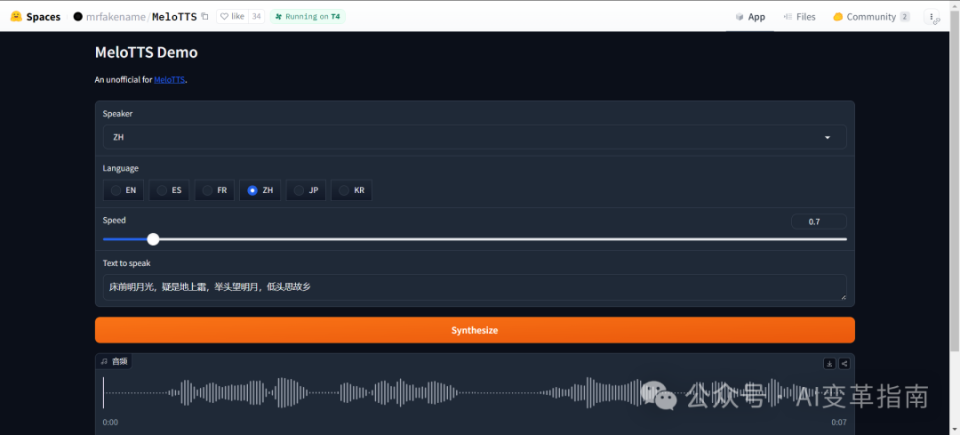Viewport: 960px width, 435px height.
Task: Open the mrfakename profile link
Action: 114,17
